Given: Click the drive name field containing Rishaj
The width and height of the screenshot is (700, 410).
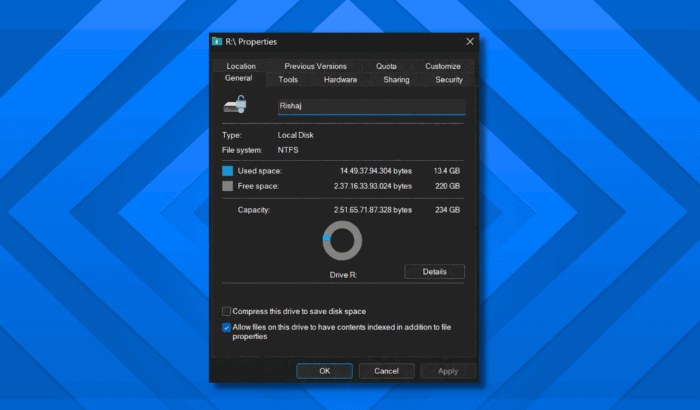Looking at the screenshot, I should click(x=371, y=106).
